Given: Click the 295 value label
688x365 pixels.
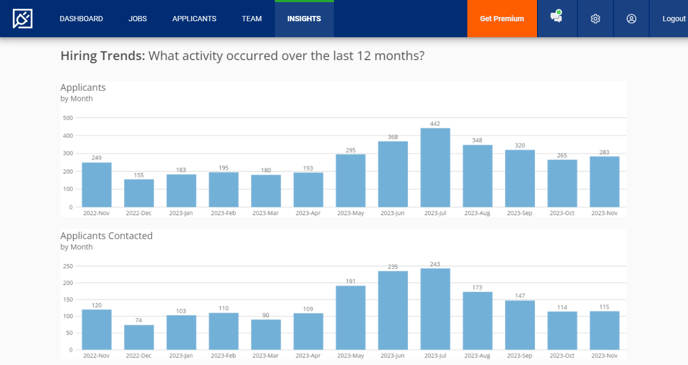Looking at the screenshot, I should click(351, 150).
